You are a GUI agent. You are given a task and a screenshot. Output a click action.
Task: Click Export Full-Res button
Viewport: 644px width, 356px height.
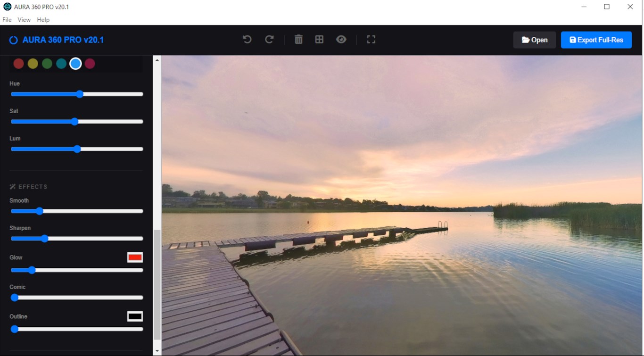tap(596, 40)
